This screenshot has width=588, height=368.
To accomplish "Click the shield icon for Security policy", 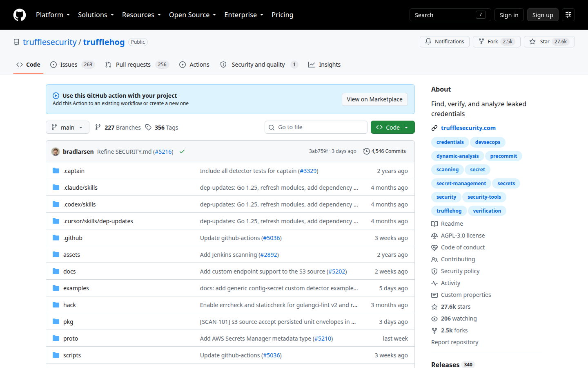I will [x=434, y=271].
